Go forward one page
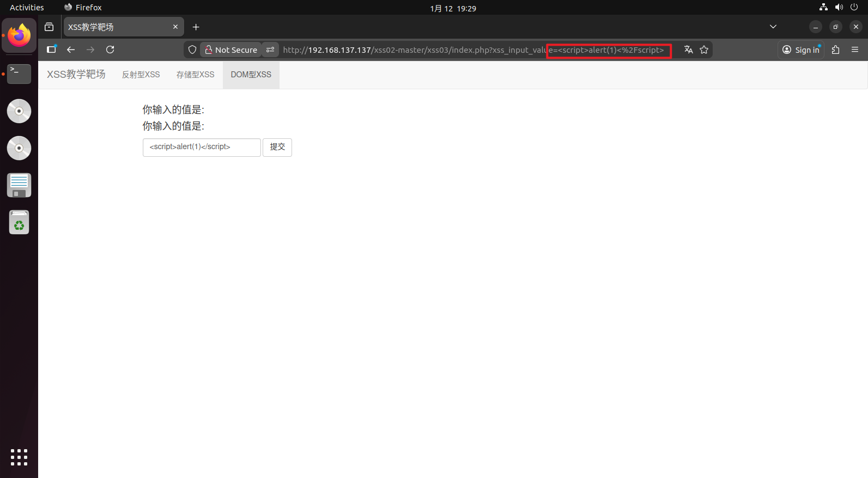 coord(90,50)
